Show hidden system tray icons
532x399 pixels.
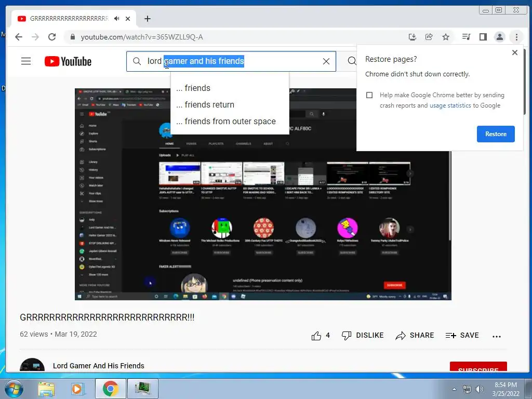click(454, 389)
